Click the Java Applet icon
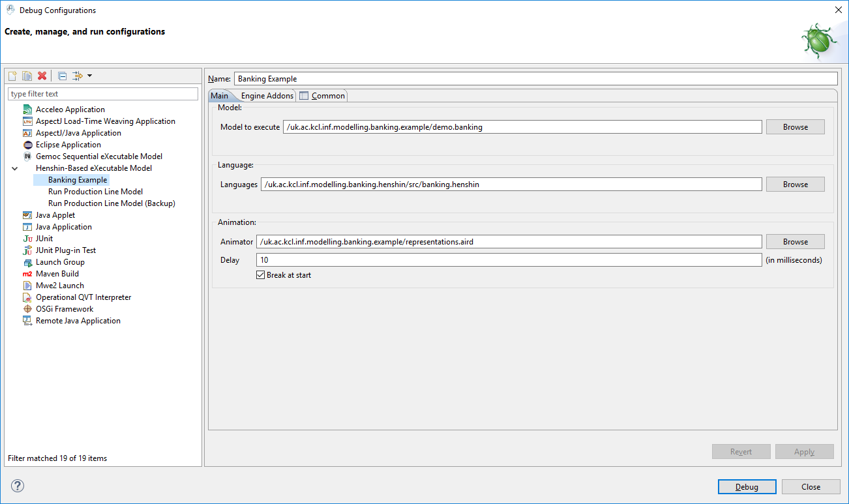Viewport: 849px width, 504px height. click(x=27, y=215)
